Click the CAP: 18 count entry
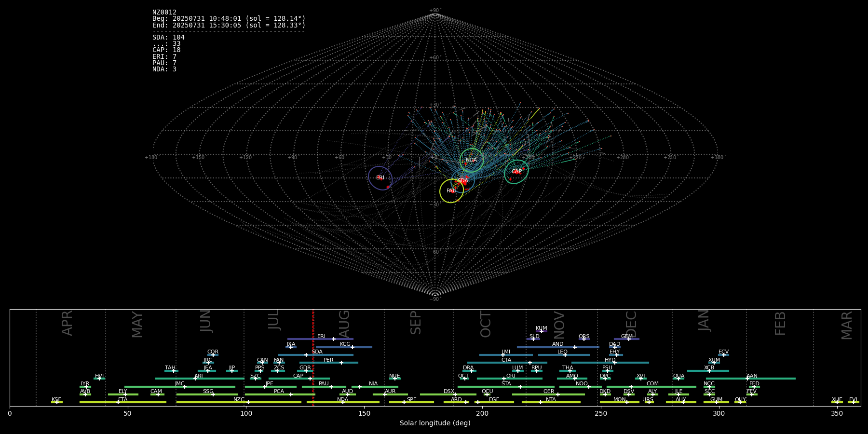The image size is (868, 434). pyautogui.click(x=166, y=50)
